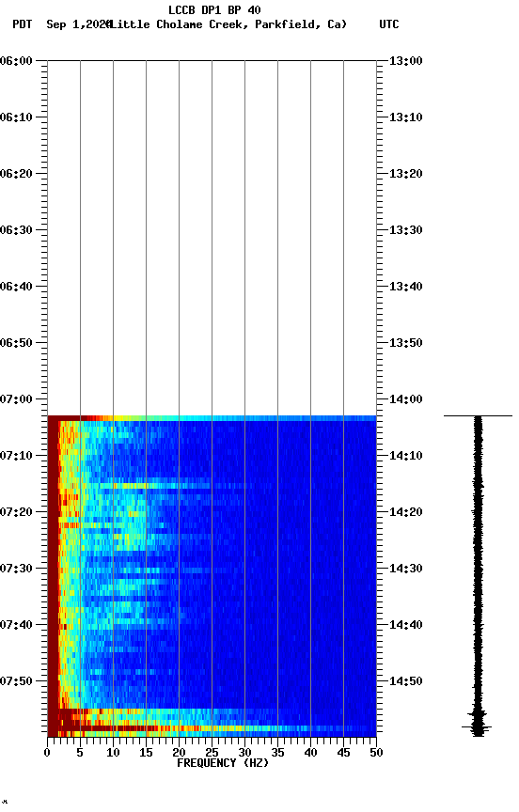
Task: Click the 06:00 PDT time label
Action: point(16,61)
